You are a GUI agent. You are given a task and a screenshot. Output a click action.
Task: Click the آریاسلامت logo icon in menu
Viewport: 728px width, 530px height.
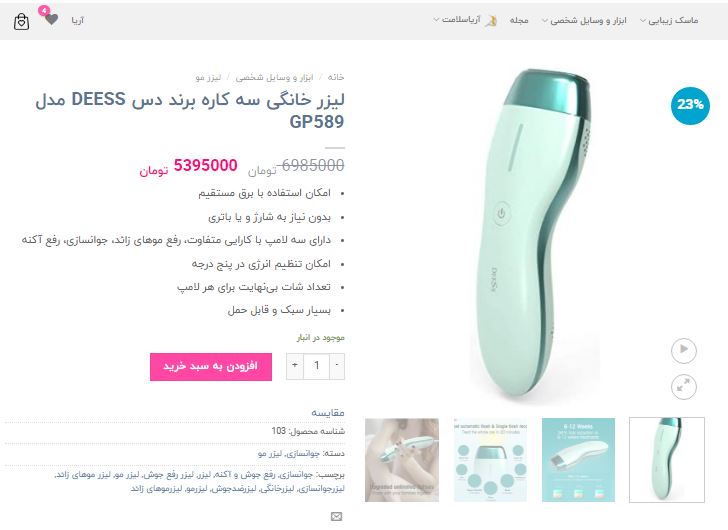click(x=492, y=20)
